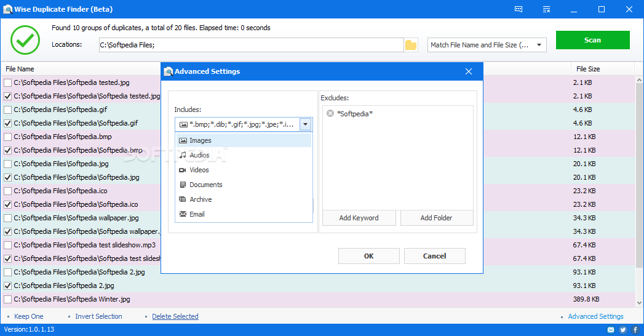Select Archive from the includes list
The height and width of the screenshot is (336, 644).
tap(244, 199)
